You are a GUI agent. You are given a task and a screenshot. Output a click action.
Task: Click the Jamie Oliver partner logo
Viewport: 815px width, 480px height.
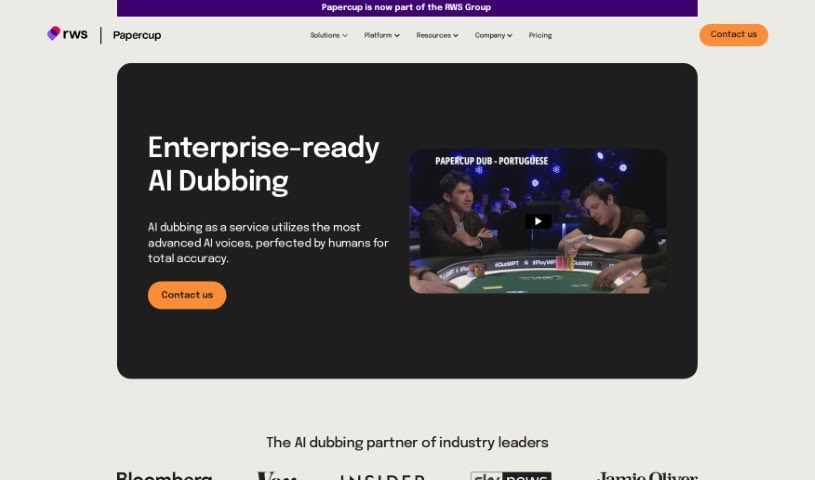tap(647, 475)
